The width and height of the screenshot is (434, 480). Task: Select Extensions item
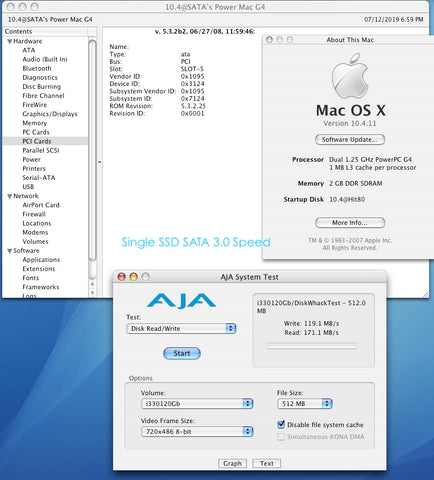39,269
